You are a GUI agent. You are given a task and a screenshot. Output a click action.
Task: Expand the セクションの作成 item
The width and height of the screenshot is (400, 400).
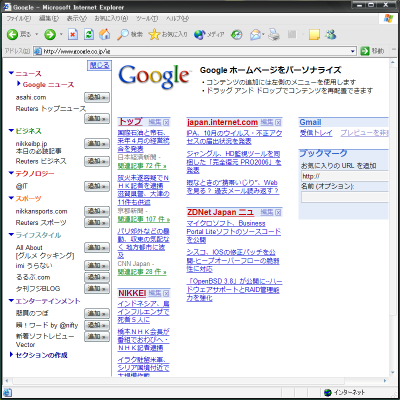(11, 355)
